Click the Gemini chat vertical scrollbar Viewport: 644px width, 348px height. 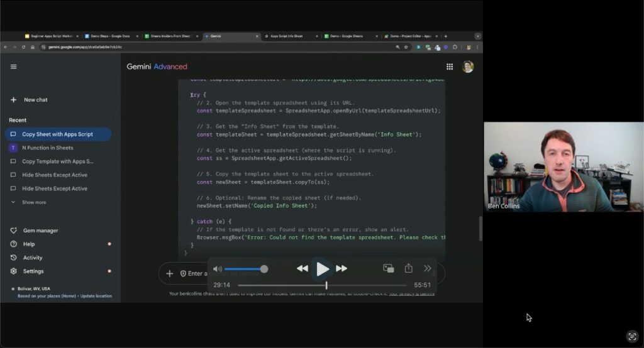pos(480,229)
